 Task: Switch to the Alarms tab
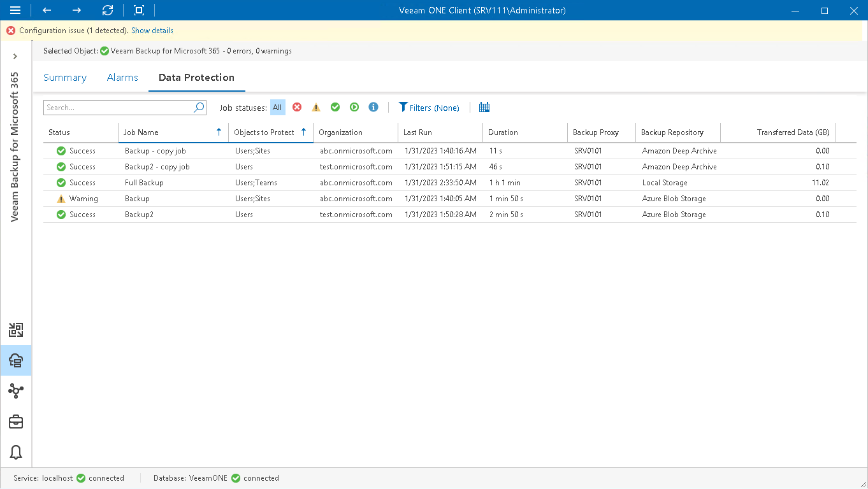click(122, 77)
